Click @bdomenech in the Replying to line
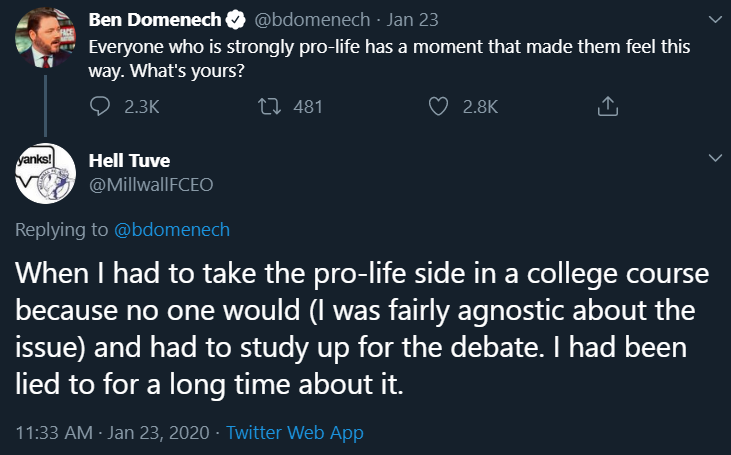The width and height of the screenshot is (731, 455). (173, 230)
